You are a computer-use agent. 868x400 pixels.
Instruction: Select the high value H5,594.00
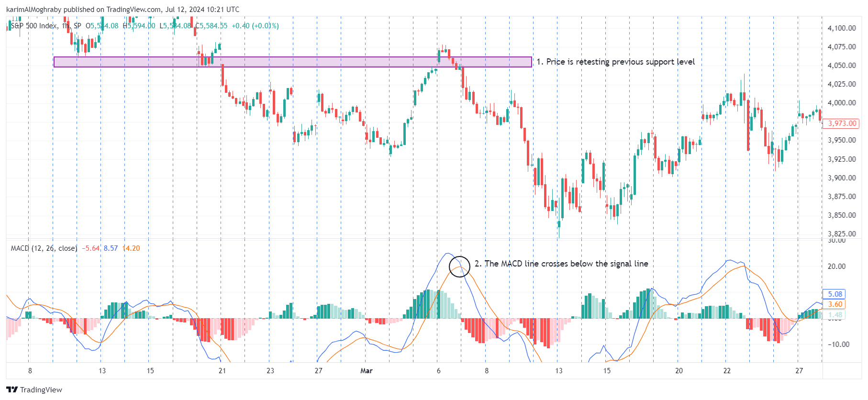pyautogui.click(x=139, y=26)
